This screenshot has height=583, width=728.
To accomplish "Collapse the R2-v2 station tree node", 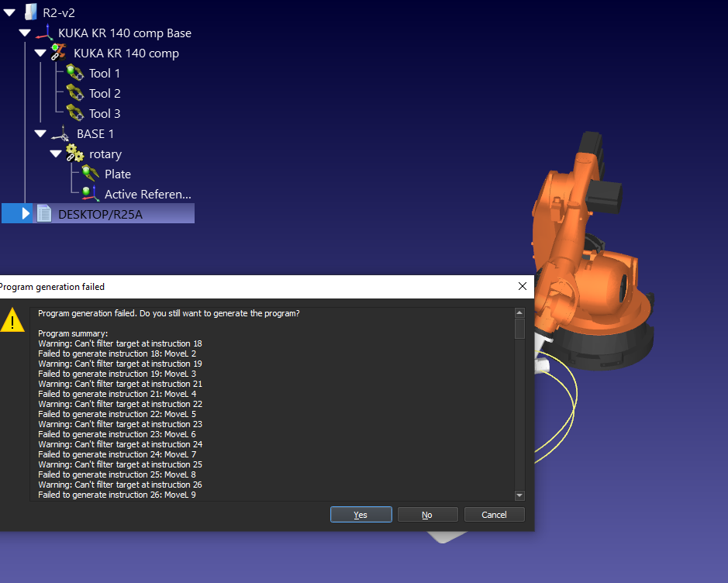I will (9, 13).
